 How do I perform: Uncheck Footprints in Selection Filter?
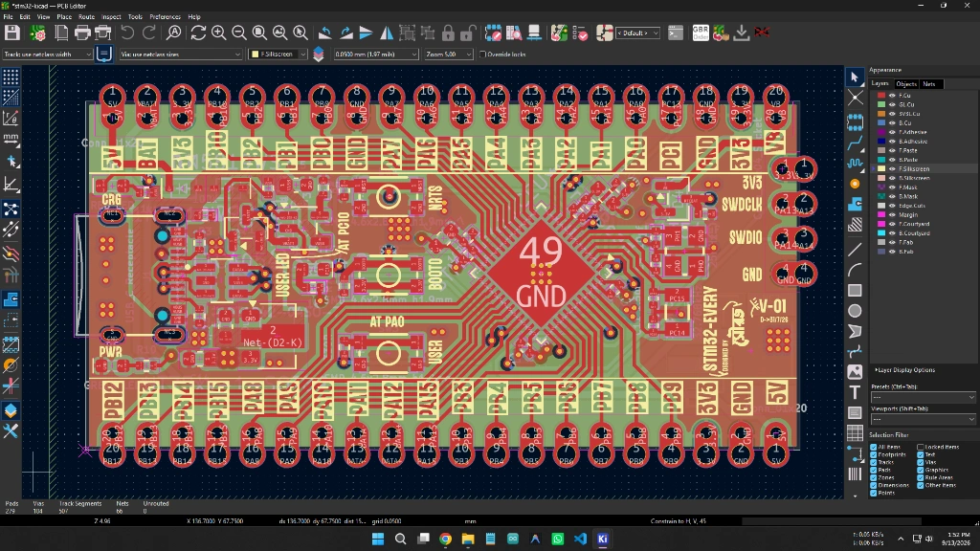tap(874, 454)
